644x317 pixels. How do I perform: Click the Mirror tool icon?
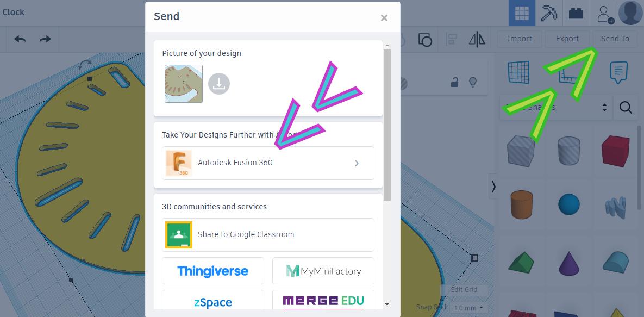[477, 40]
